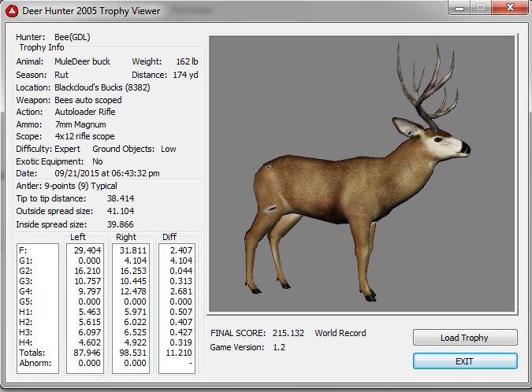Click right totals value 98.531
The height and width of the screenshot is (392, 532).
coord(133,353)
